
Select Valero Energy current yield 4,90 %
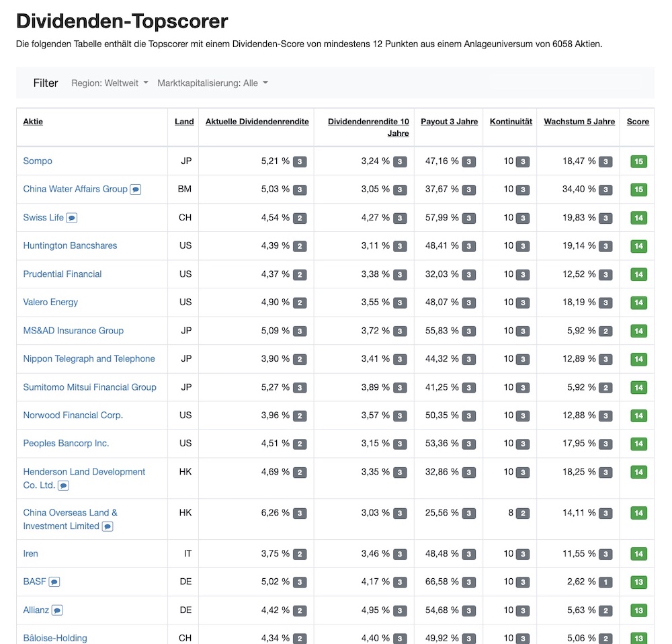[275, 303]
